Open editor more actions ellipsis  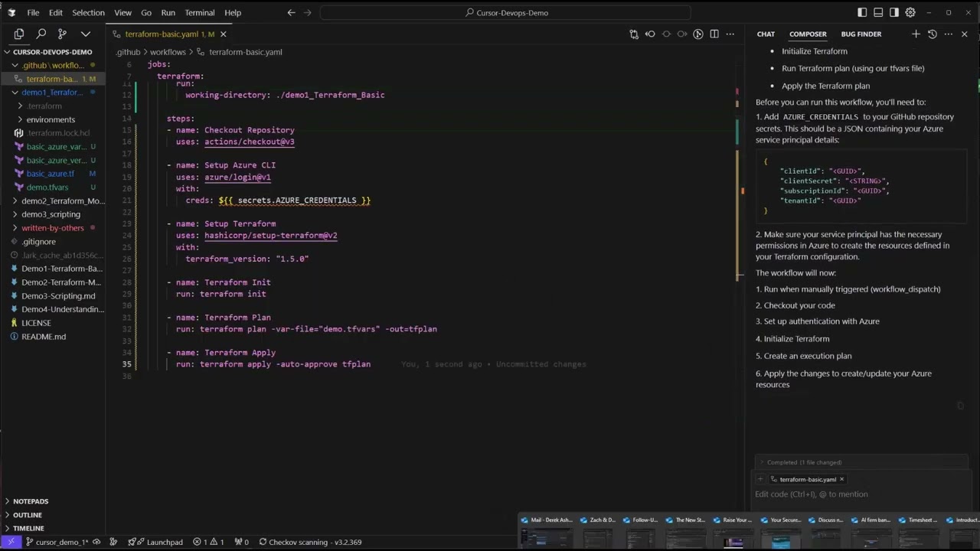(x=730, y=34)
